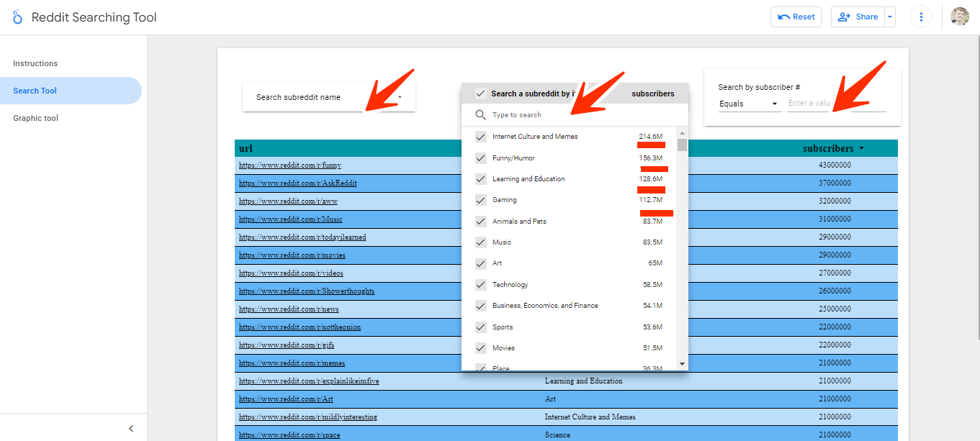
Task: Click the 43000000 subscribers cell
Action: (x=835, y=165)
